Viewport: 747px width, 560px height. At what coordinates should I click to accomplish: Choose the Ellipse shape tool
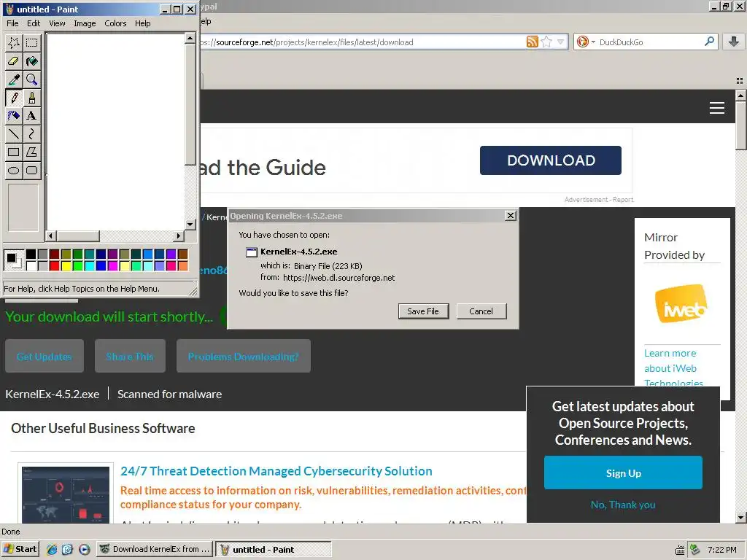14,171
